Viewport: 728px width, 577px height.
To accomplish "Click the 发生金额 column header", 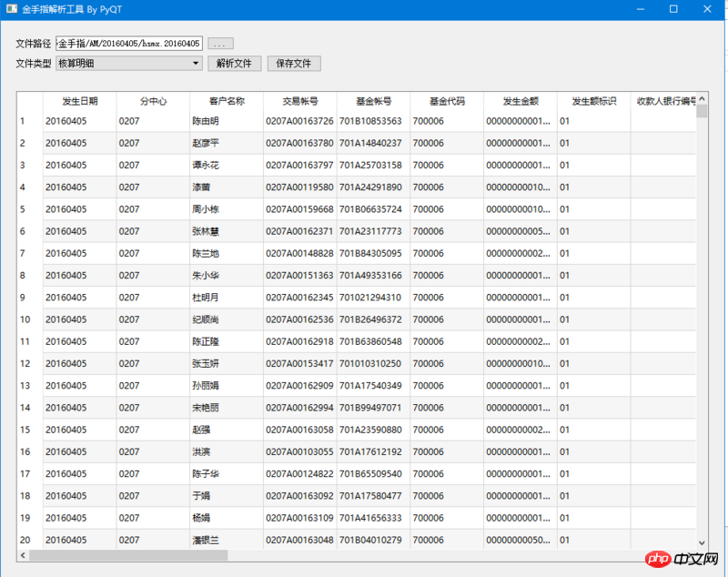I will pos(521,101).
